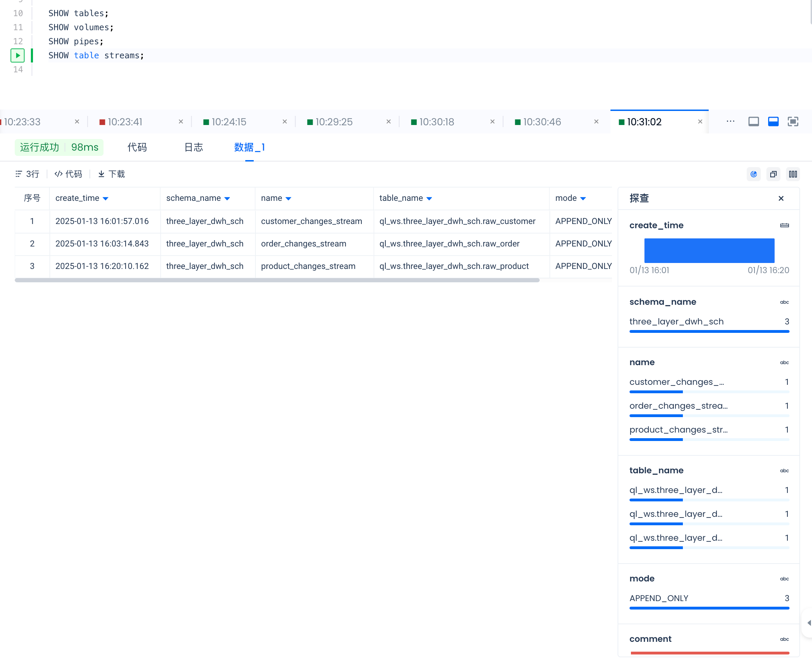Open mode column filter dropdown
Image resolution: width=812 pixels, height=665 pixels.
(583, 198)
